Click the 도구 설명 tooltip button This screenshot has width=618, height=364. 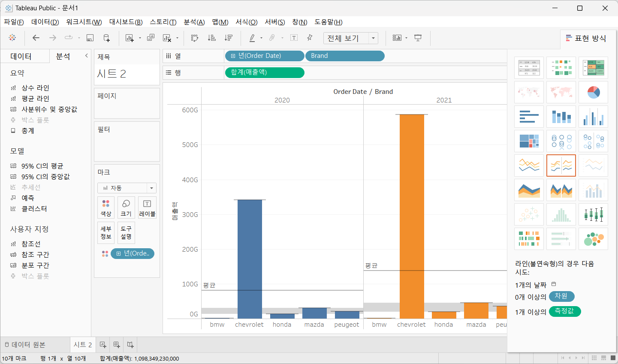click(126, 232)
